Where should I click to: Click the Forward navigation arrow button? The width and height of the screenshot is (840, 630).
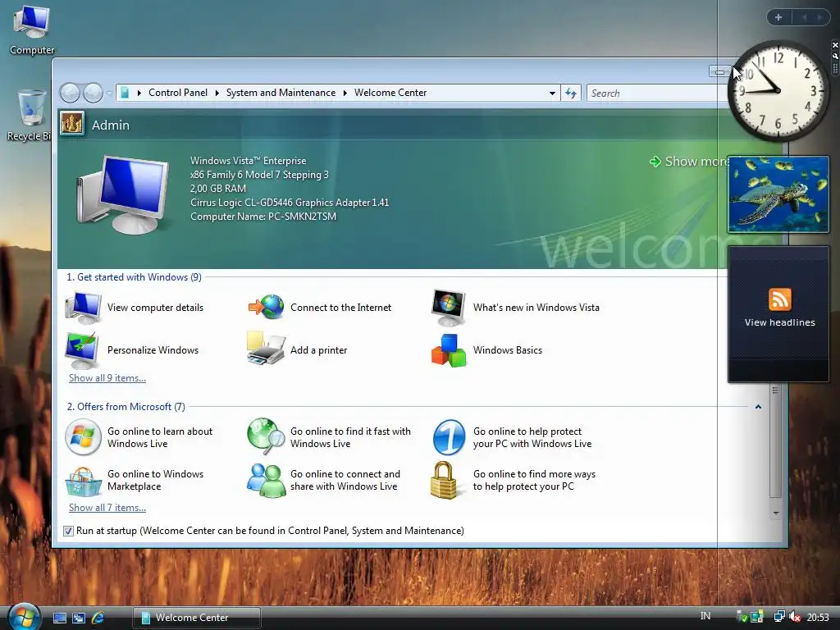[93, 93]
